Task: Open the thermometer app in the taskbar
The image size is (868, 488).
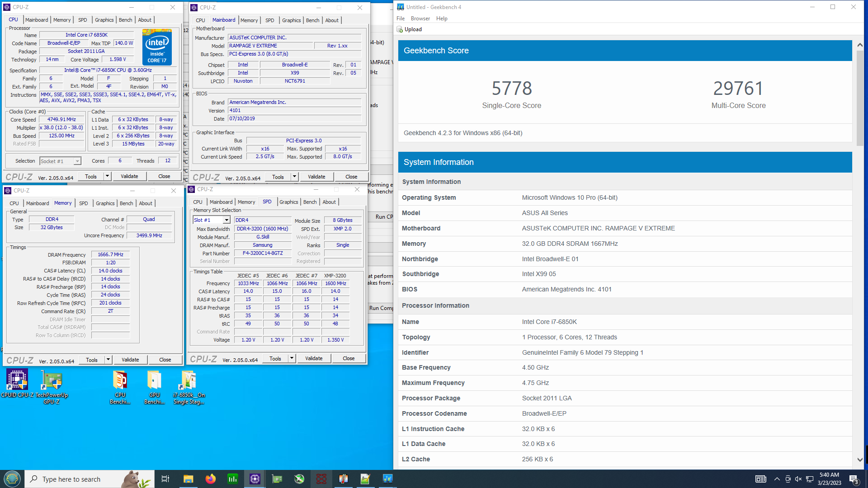Action: (x=344, y=479)
